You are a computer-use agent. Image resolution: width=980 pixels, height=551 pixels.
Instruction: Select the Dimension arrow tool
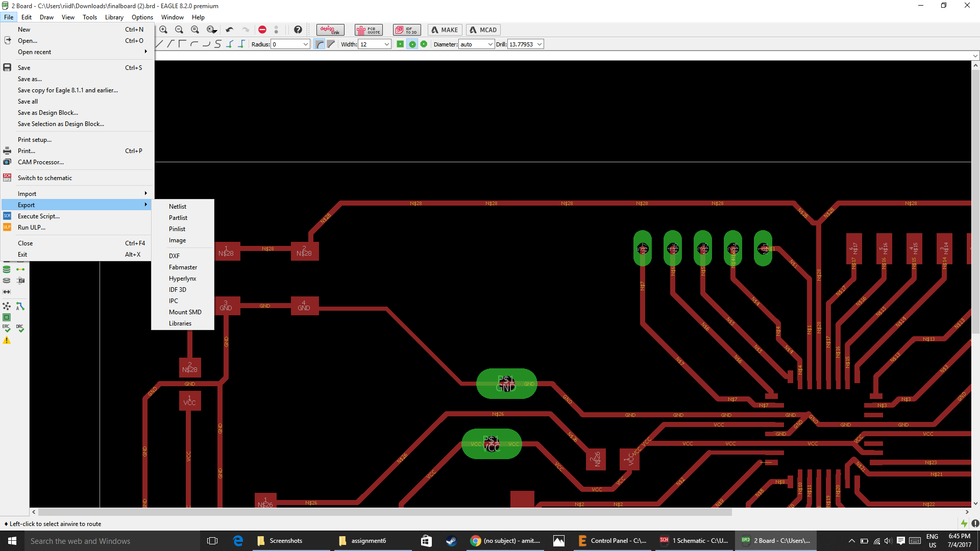(7, 292)
